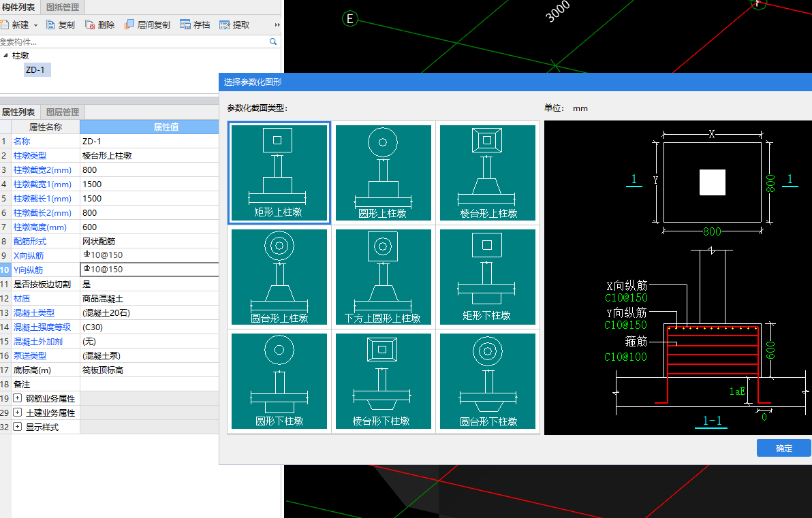This screenshot has height=518, width=812.
Task: Switch to the 属性列表 tab
Action: click(19, 112)
